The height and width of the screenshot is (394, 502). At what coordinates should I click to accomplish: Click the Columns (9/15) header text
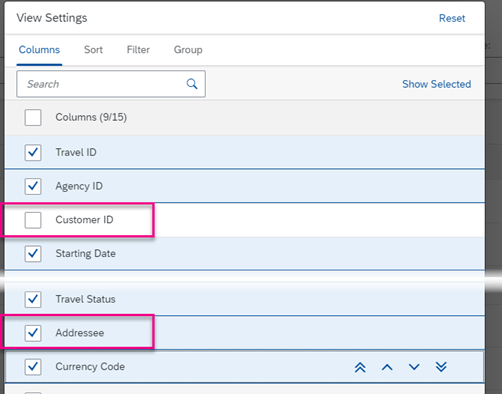91,117
